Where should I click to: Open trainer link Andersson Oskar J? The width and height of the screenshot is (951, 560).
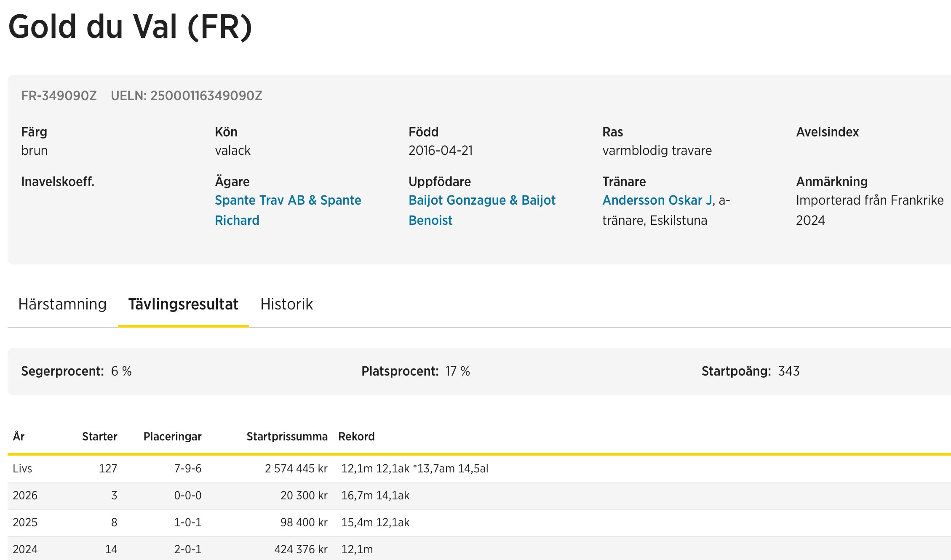(x=657, y=200)
